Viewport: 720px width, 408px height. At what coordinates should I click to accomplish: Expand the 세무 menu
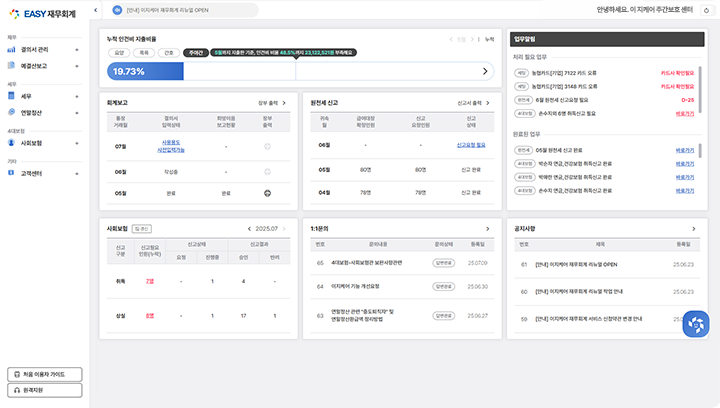coord(77,96)
